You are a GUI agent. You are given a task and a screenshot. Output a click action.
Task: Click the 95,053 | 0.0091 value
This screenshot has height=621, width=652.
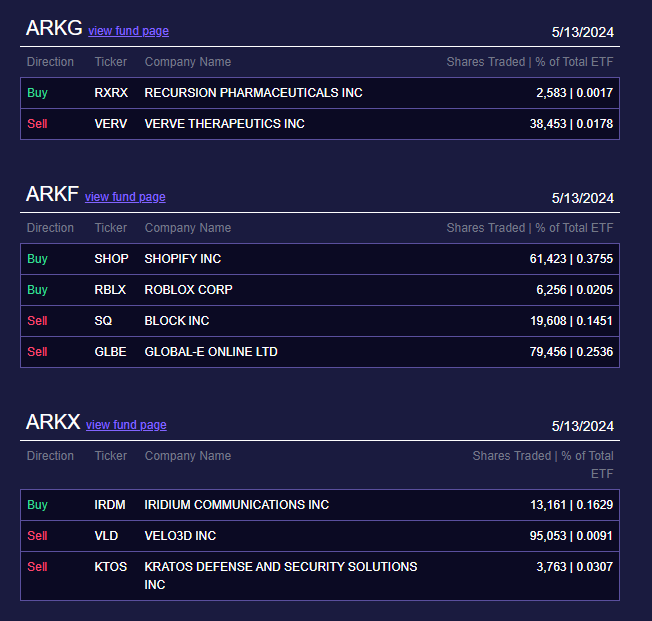point(571,536)
